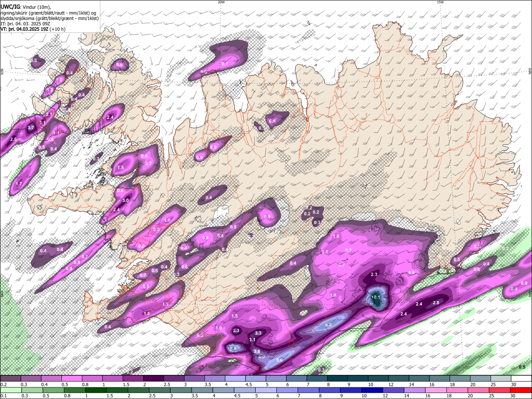This screenshot has height=399, width=532.
Task: Click the 5.0 precipitation value label
Action: pos(279,360)
